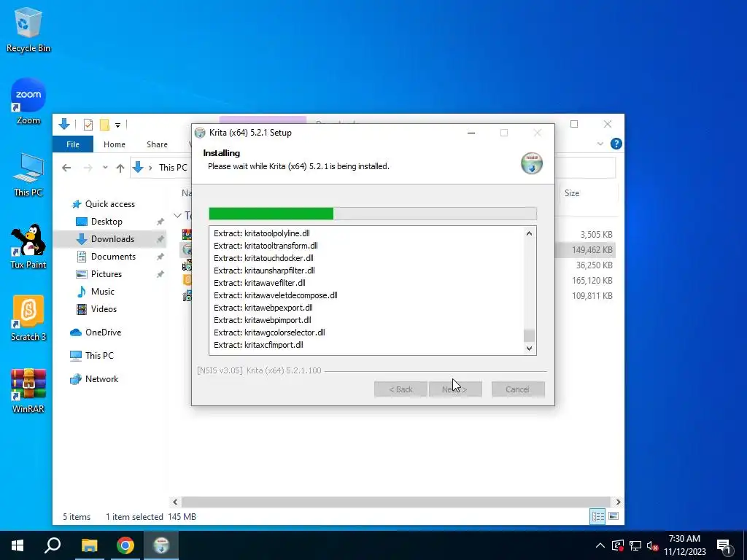Launch the Zoom desktop shortcut
The image size is (747, 560).
28,101
